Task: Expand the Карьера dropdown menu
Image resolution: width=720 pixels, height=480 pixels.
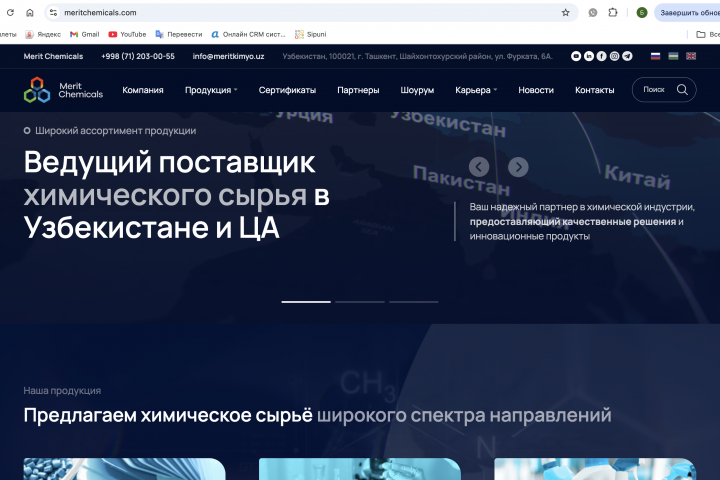Action: coord(476,90)
